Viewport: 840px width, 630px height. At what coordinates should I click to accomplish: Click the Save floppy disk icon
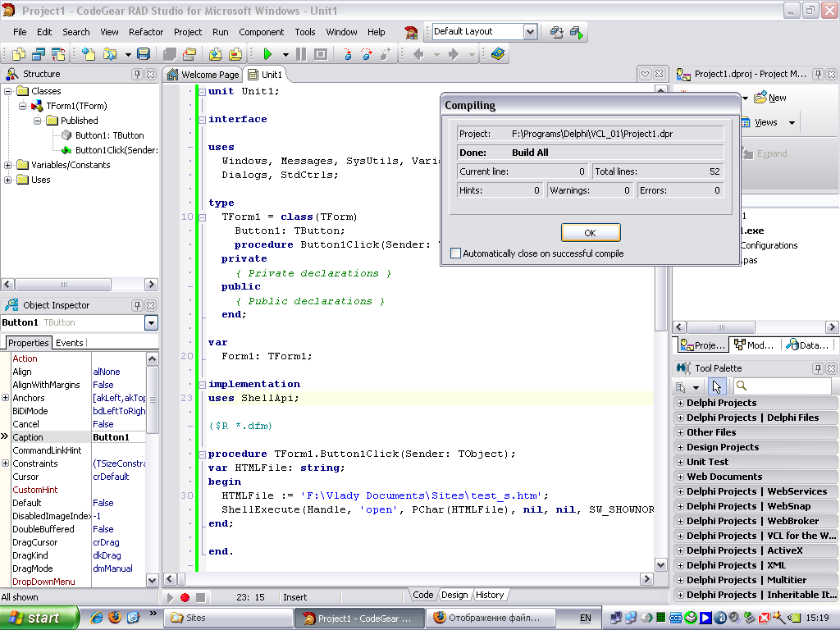144,54
